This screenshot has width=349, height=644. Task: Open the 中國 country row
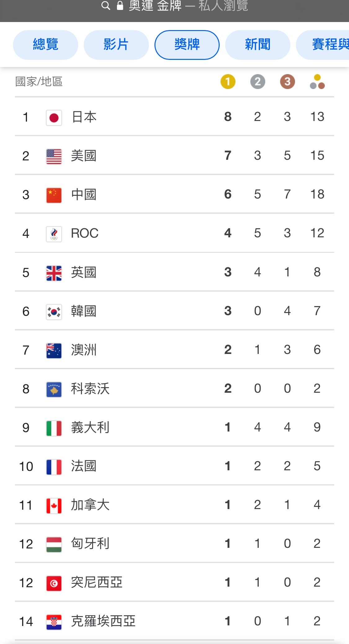[174, 194]
